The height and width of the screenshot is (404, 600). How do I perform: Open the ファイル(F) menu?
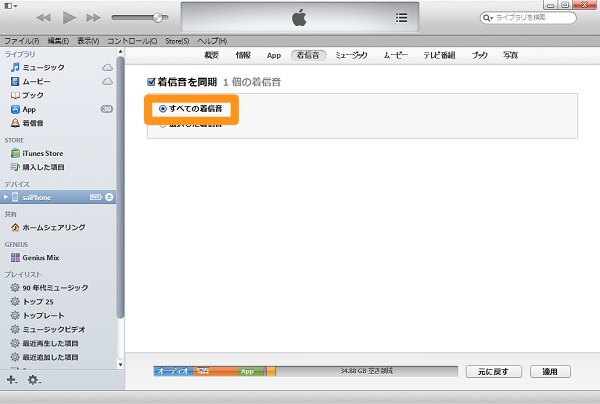(21, 41)
